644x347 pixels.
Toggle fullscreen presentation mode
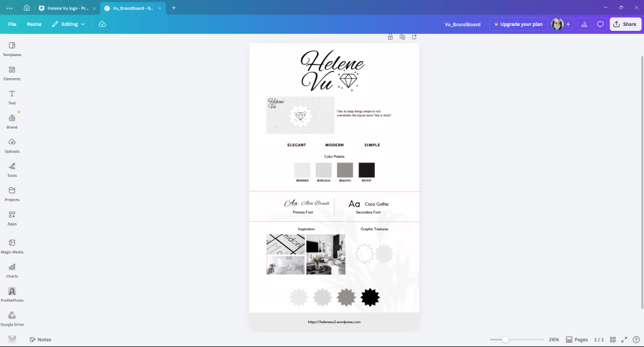(x=624, y=339)
